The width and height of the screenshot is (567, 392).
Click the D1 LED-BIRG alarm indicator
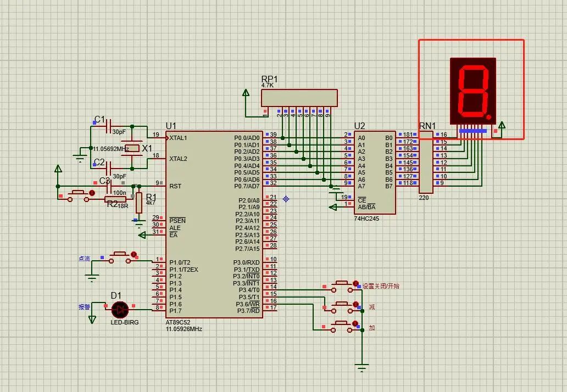[119, 309]
